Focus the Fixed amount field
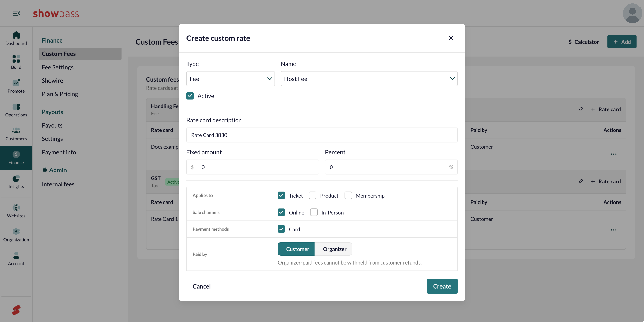 pos(253,167)
